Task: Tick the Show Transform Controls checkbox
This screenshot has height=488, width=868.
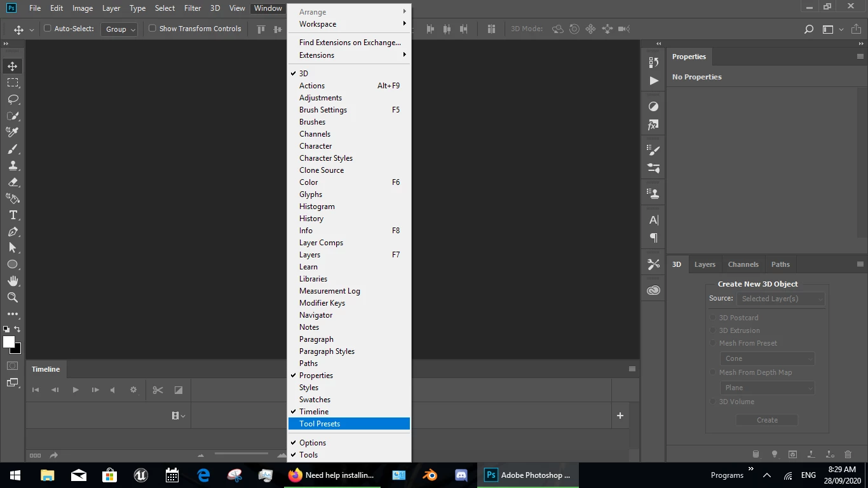Action: coord(152,29)
